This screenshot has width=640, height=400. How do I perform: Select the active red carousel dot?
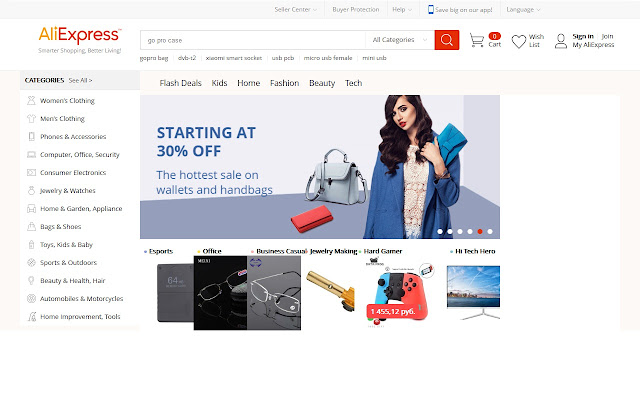pos(480,231)
